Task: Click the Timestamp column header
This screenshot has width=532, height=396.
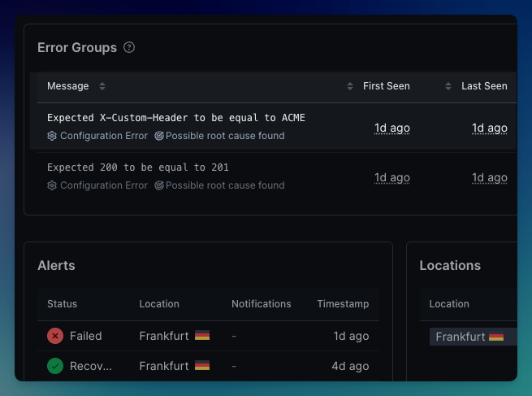Action: (x=343, y=304)
